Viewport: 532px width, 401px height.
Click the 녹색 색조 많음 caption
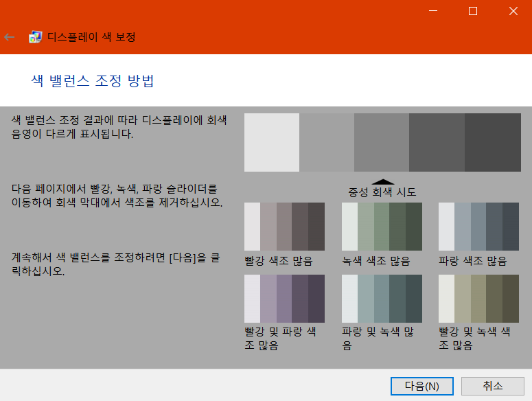click(376, 261)
